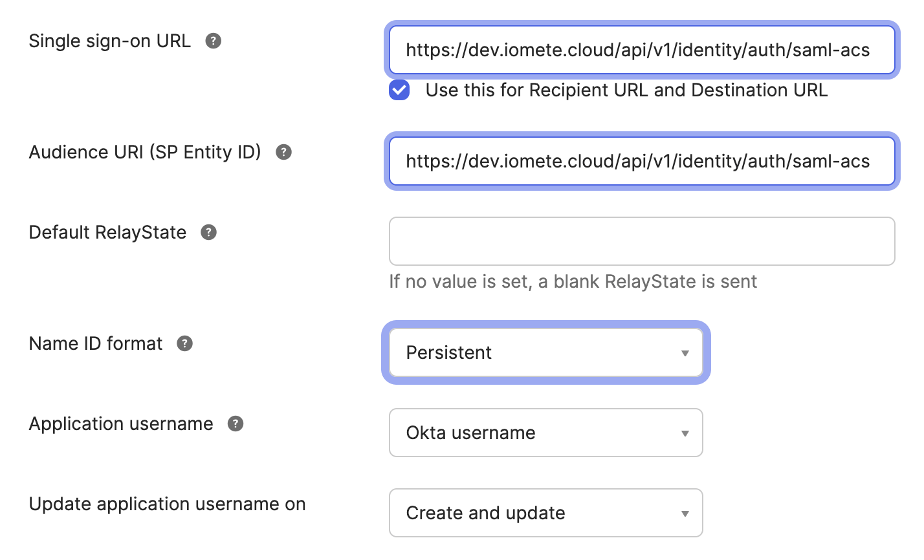
Task: Focus the Audience URI (SP Entity ID) field
Action: click(642, 161)
